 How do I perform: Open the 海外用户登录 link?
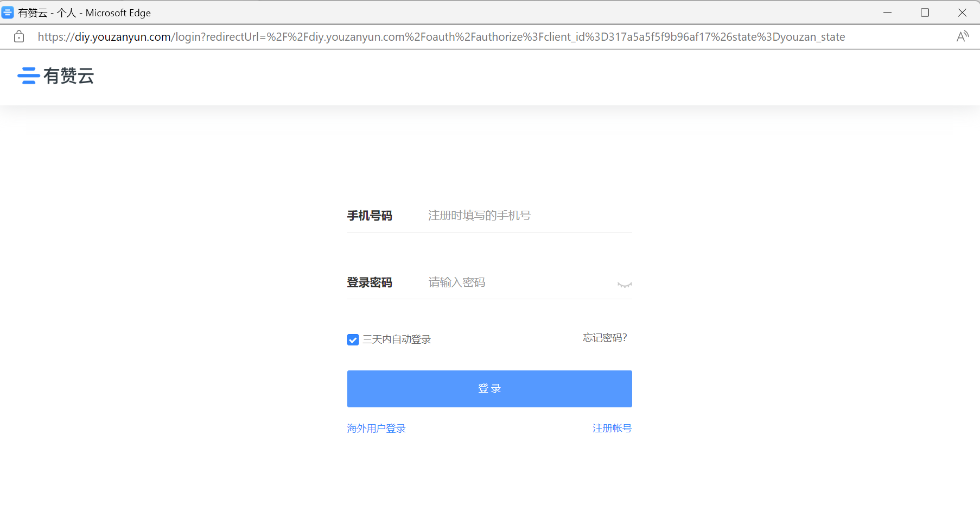click(x=376, y=429)
